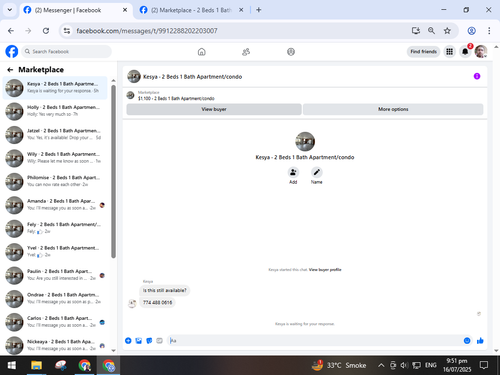
Task: Open Yvel conversation in chat list
Action: (x=55, y=252)
